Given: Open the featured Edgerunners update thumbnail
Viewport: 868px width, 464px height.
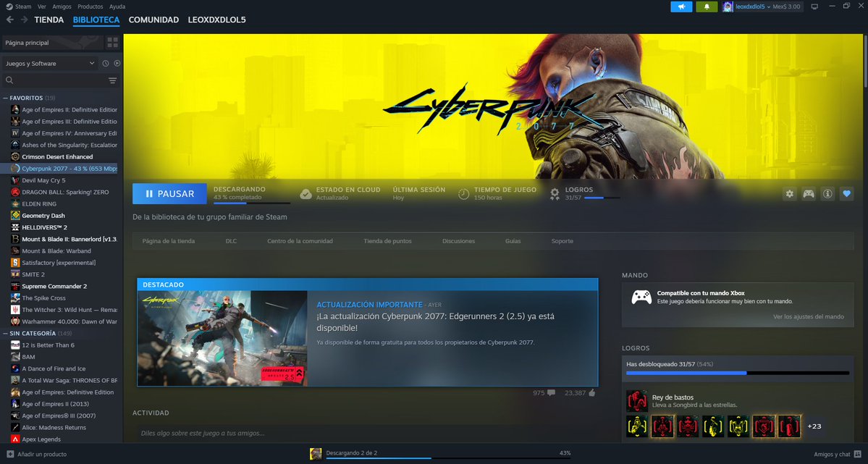Looking at the screenshot, I should (x=222, y=338).
